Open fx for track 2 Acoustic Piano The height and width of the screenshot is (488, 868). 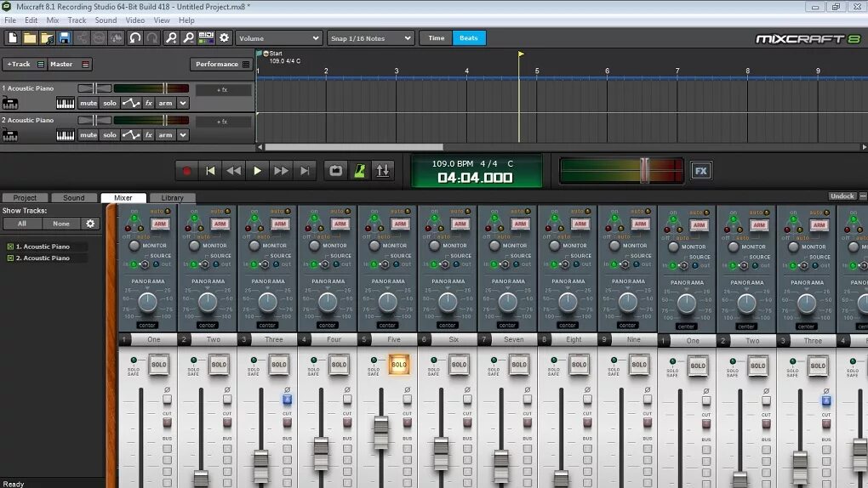[148, 135]
